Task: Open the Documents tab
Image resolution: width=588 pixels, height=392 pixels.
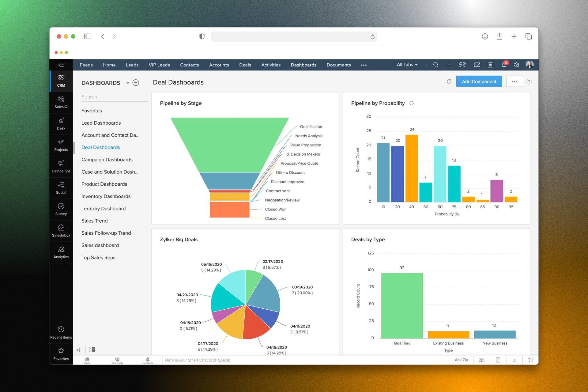Action: [x=339, y=65]
